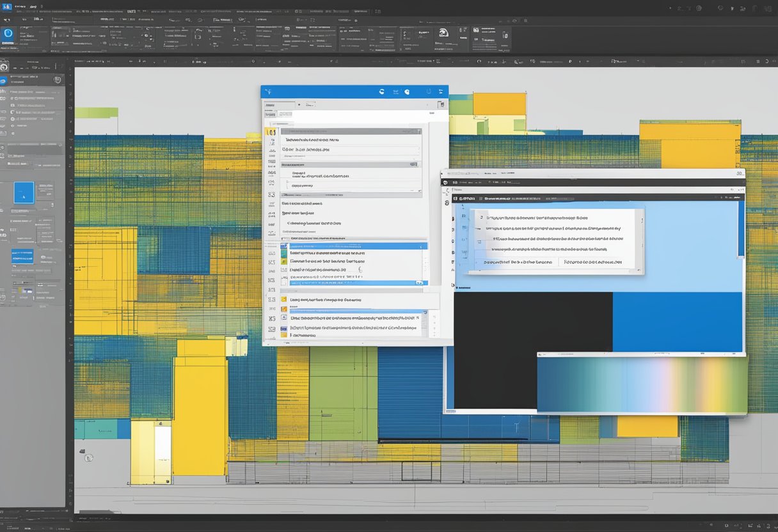Switch to the leftmost tab under the blue title bar
The image size is (778, 532).
coord(270,114)
